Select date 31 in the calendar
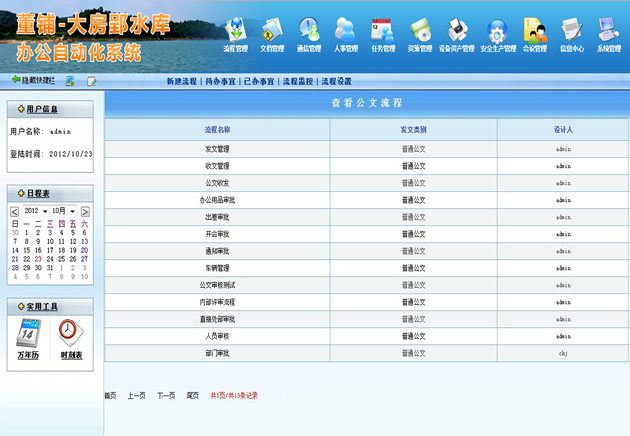 (x=50, y=268)
